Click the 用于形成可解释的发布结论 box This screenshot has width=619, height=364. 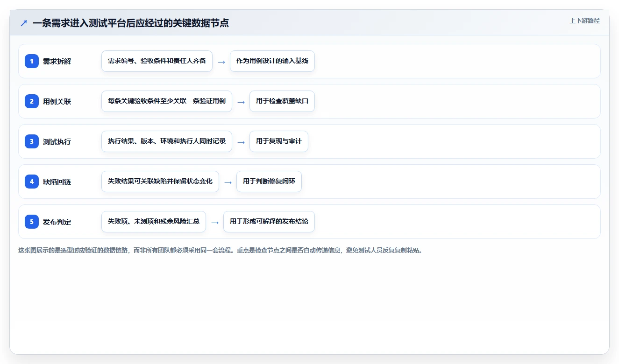coord(269,222)
